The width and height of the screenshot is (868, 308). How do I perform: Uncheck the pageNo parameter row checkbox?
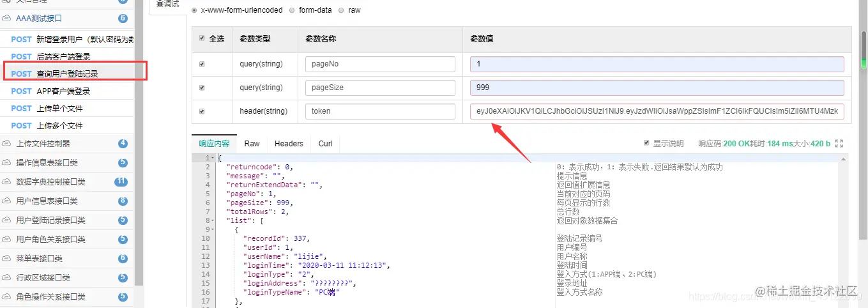[x=202, y=64]
